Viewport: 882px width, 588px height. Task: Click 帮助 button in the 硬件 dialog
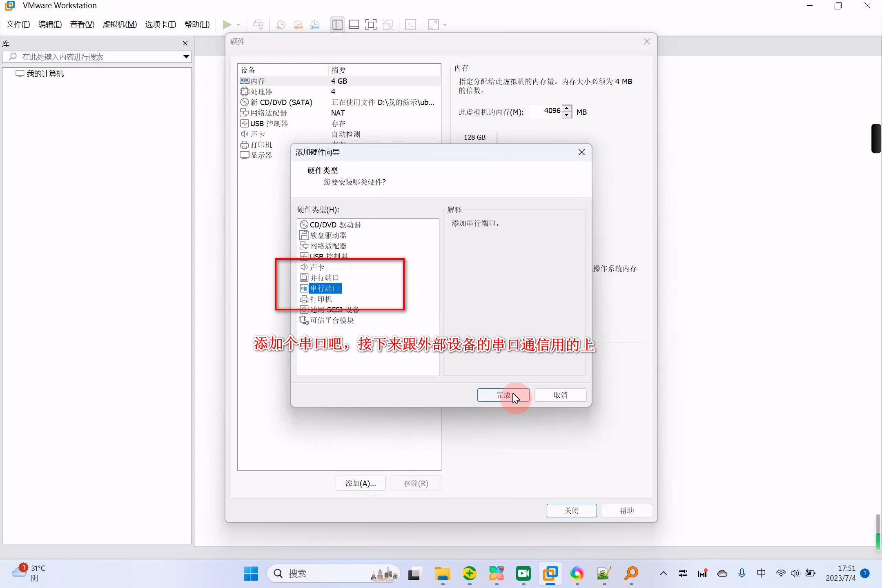coord(627,510)
